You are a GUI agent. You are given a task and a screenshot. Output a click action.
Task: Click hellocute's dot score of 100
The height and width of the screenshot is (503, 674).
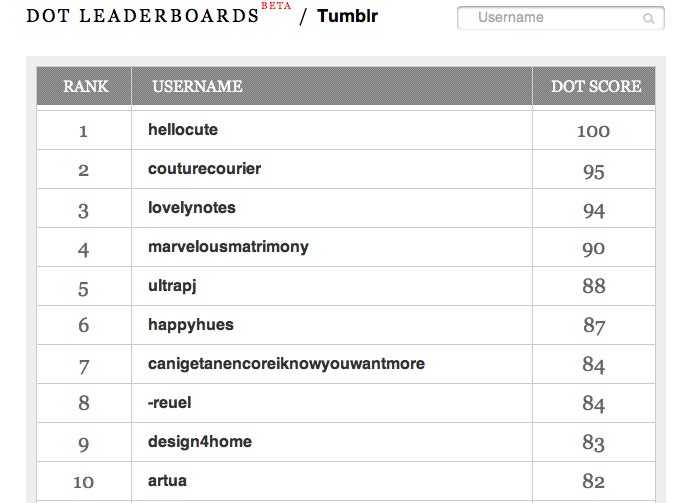pos(593,131)
